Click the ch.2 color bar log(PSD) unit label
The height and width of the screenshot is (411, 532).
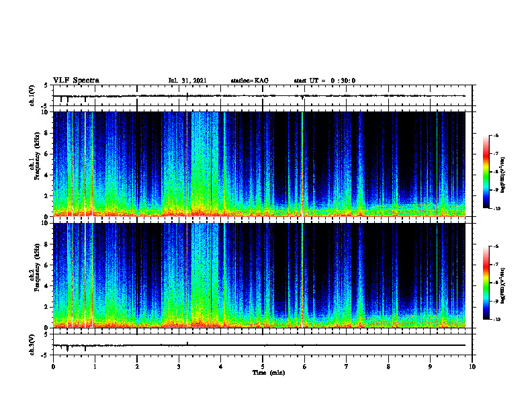point(503,285)
